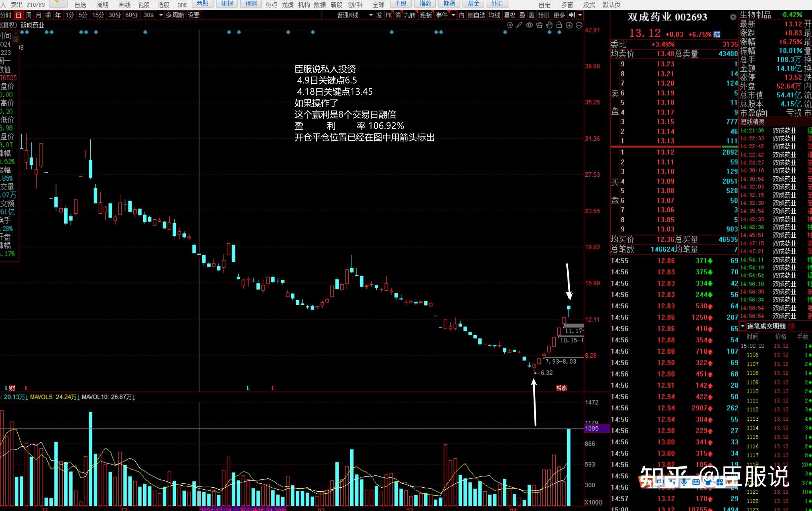Select the 年 yearly period
Viewport: 812px width, 511px height.
pos(58,15)
